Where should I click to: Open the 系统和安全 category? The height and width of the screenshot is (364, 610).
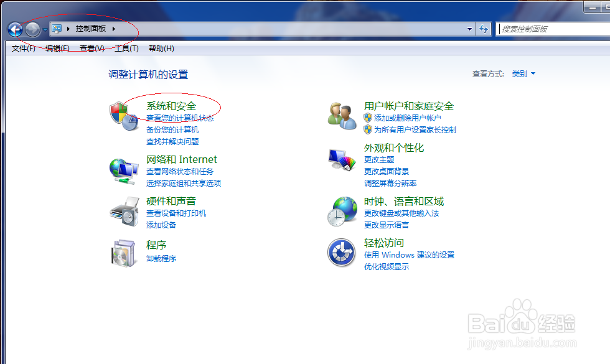[x=171, y=106]
